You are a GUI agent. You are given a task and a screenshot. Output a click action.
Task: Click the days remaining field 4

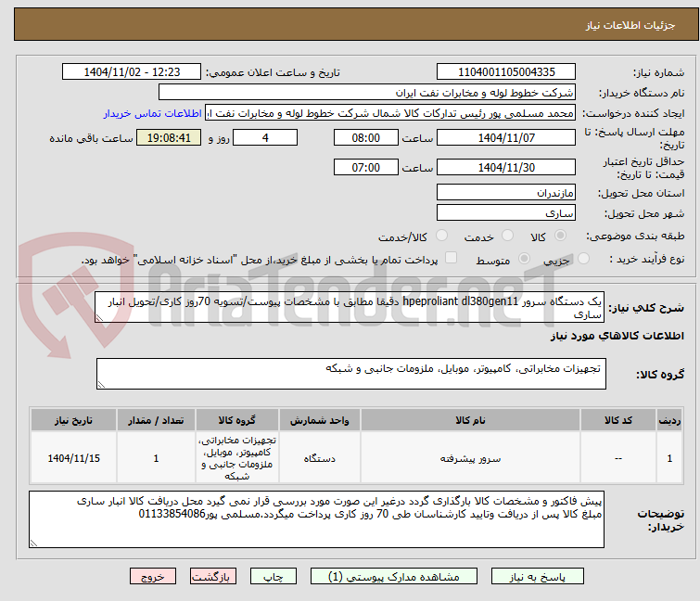(x=265, y=137)
